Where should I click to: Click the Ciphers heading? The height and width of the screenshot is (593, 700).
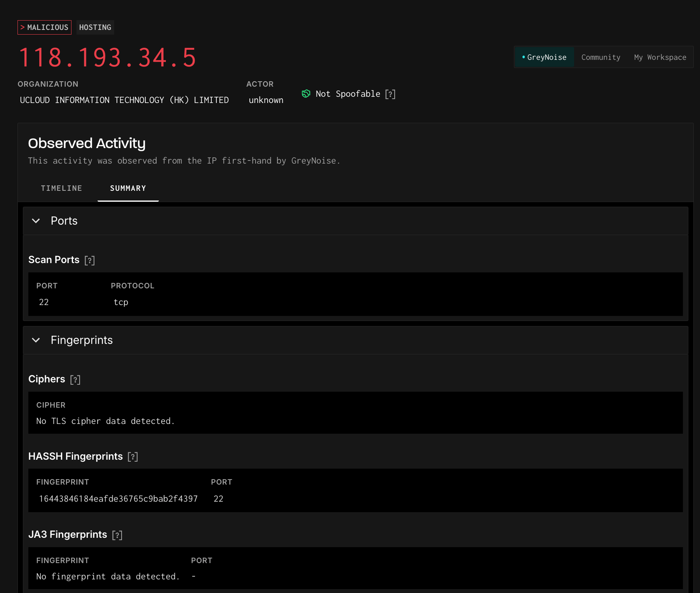pyautogui.click(x=47, y=379)
